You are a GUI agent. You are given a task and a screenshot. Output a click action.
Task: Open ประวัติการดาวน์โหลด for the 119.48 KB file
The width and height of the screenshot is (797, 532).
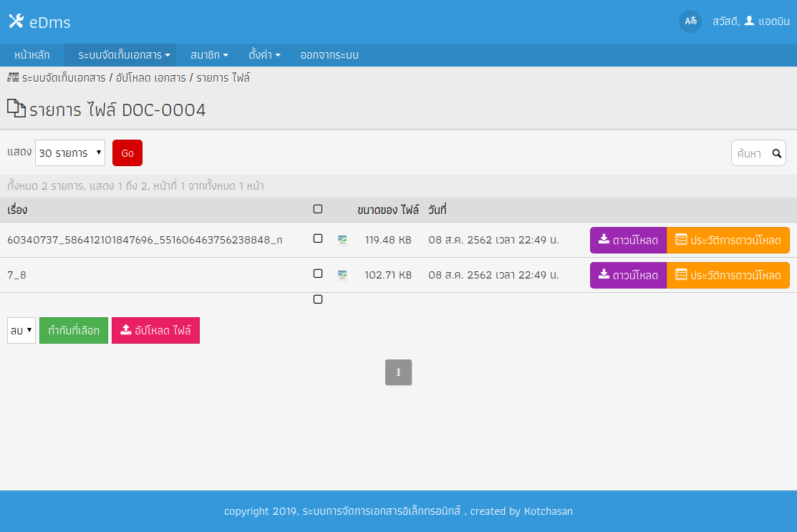click(728, 240)
